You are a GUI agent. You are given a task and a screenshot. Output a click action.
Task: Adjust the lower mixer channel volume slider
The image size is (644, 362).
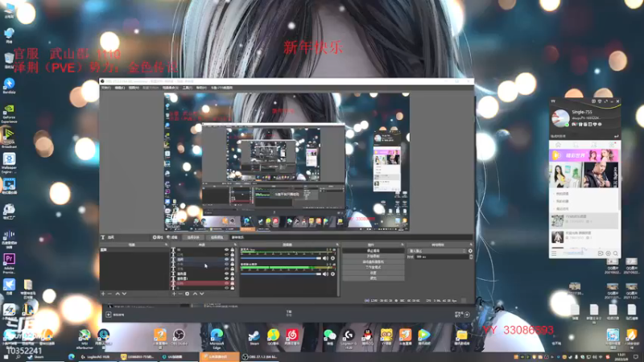tap(281, 274)
